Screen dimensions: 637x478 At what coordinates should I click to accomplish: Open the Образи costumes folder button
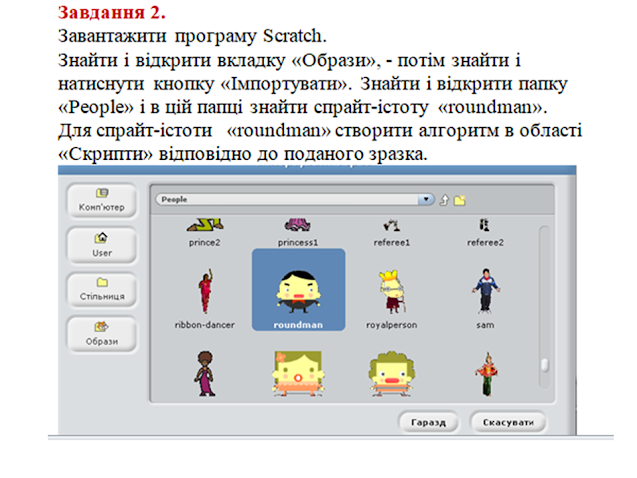click(x=102, y=334)
